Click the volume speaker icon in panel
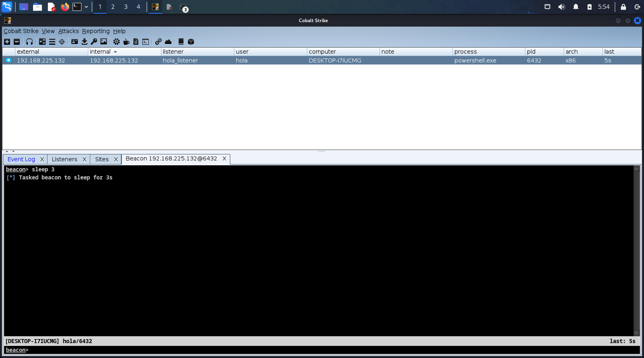 click(x=561, y=7)
